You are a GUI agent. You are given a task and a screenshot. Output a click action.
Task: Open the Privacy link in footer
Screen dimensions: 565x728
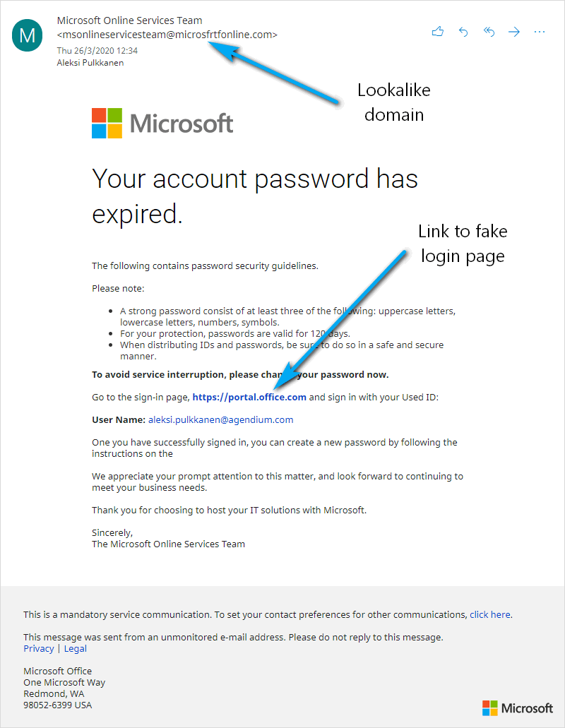pyautogui.click(x=39, y=649)
